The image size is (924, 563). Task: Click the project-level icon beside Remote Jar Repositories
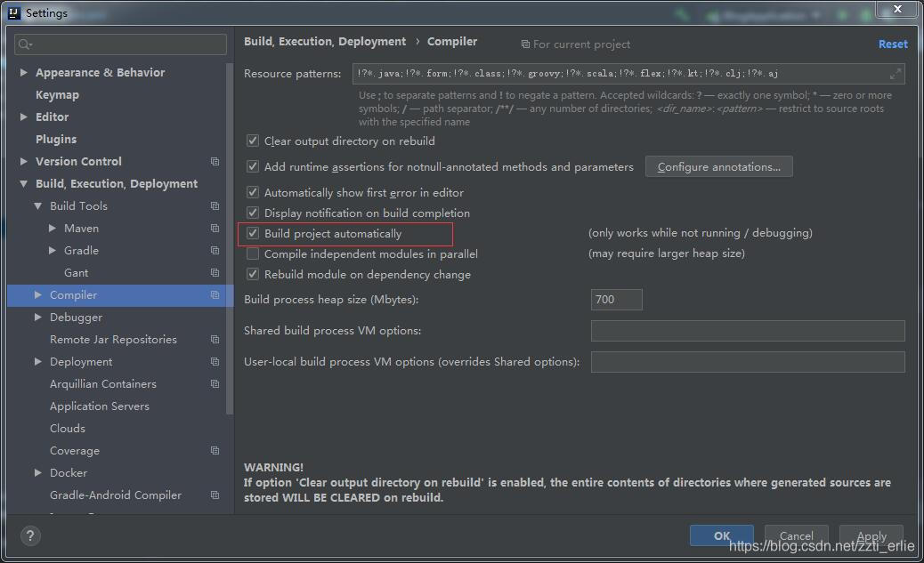point(215,340)
